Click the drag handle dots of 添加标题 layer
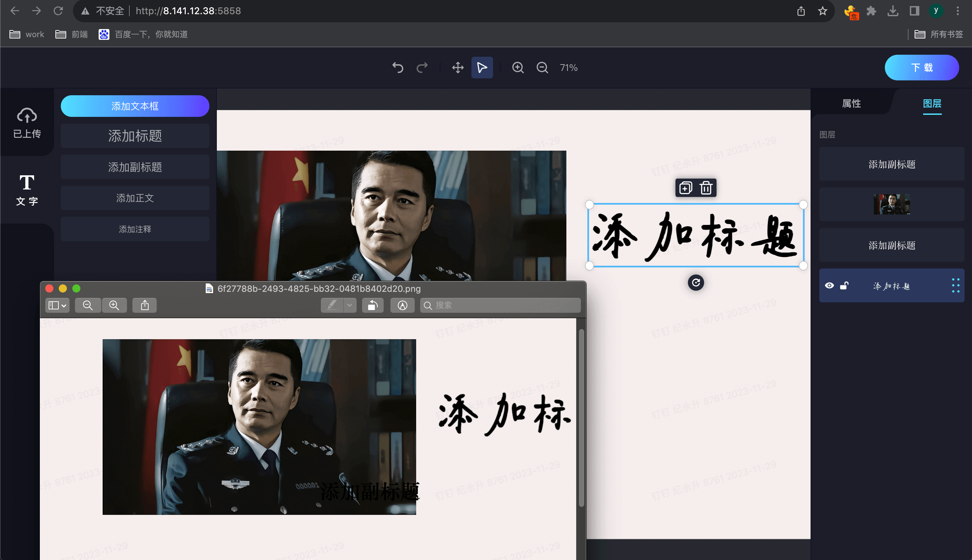The image size is (972, 560). click(x=955, y=285)
